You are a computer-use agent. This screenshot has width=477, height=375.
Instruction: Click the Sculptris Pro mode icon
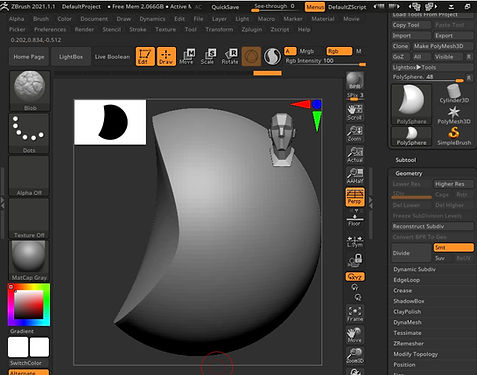click(272, 56)
